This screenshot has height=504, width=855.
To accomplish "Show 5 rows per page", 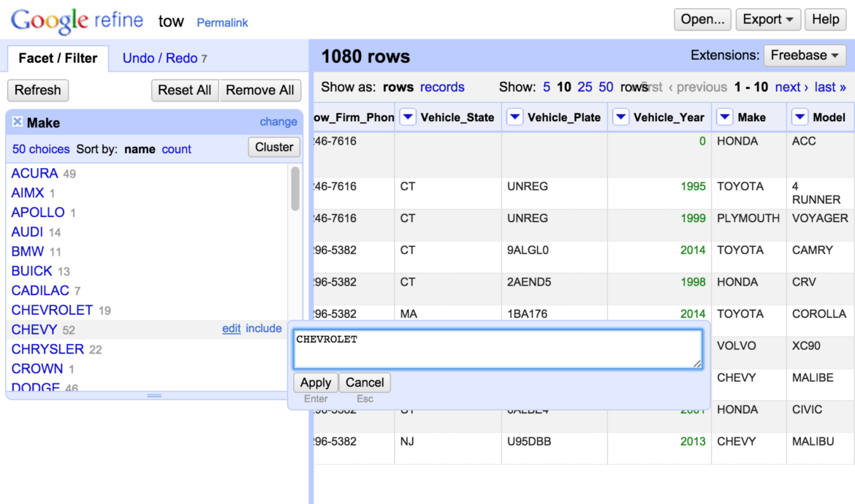I will (547, 87).
